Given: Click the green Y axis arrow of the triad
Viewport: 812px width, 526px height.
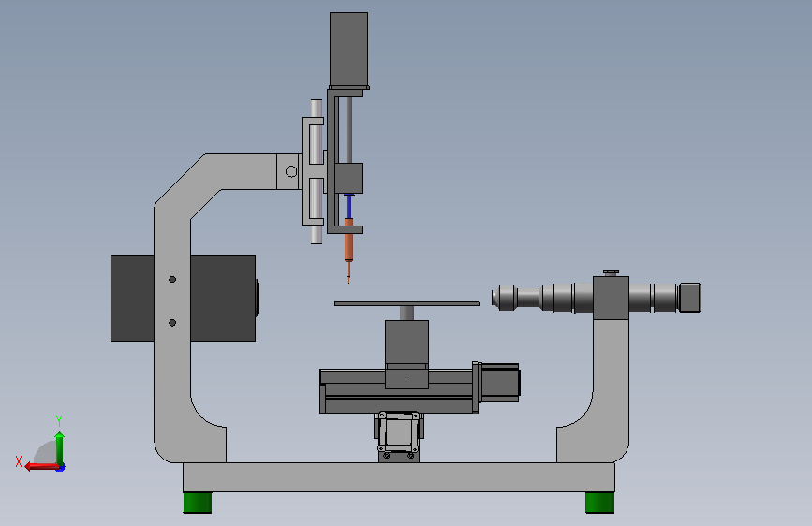Looking at the screenshot, I should tap(60, 447).
